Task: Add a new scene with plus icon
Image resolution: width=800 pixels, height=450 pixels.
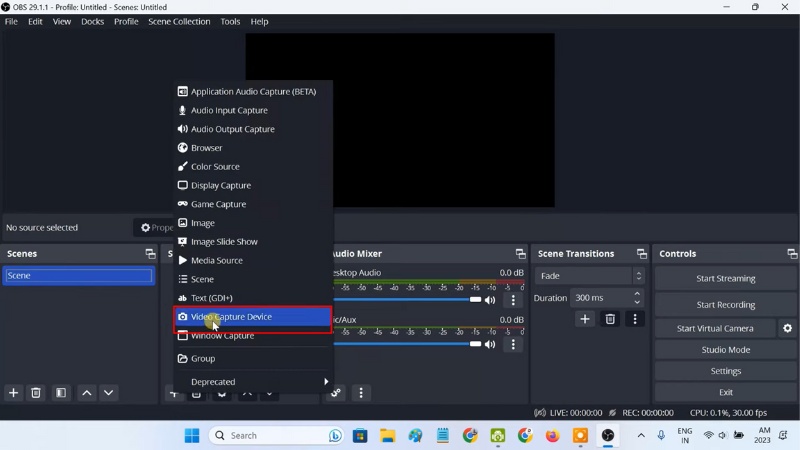Action: coord(13,393)
